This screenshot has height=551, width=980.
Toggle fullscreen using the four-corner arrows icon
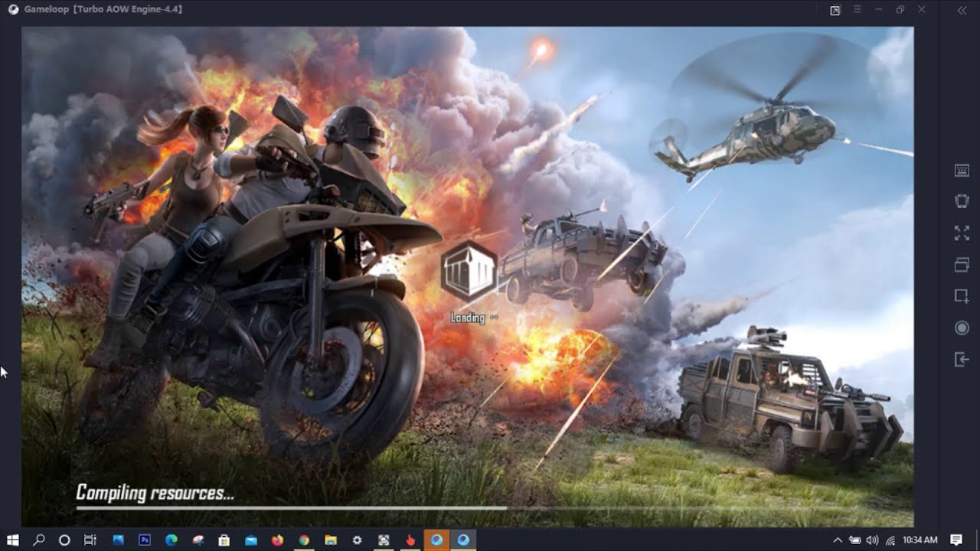coord(962,233)
